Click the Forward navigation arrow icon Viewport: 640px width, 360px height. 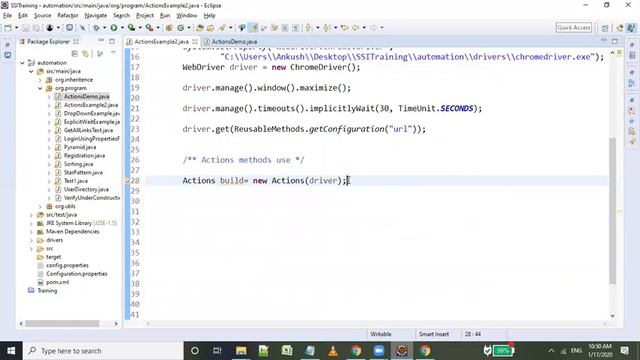tap(373, 28)
